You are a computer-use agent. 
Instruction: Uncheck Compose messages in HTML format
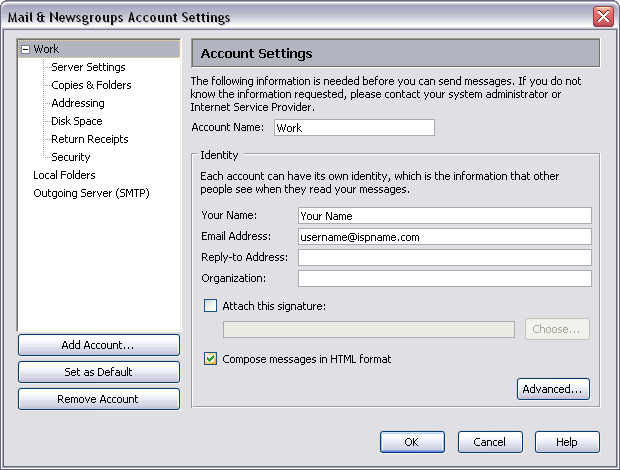(x=210, y=359)
